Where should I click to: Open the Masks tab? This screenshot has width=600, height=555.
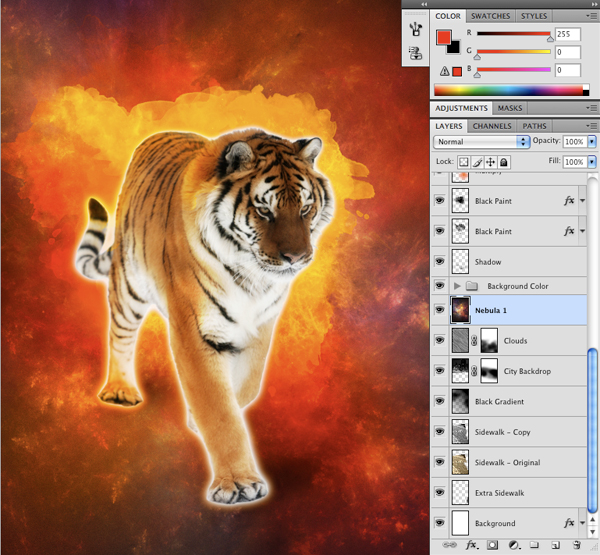(510, 108)
